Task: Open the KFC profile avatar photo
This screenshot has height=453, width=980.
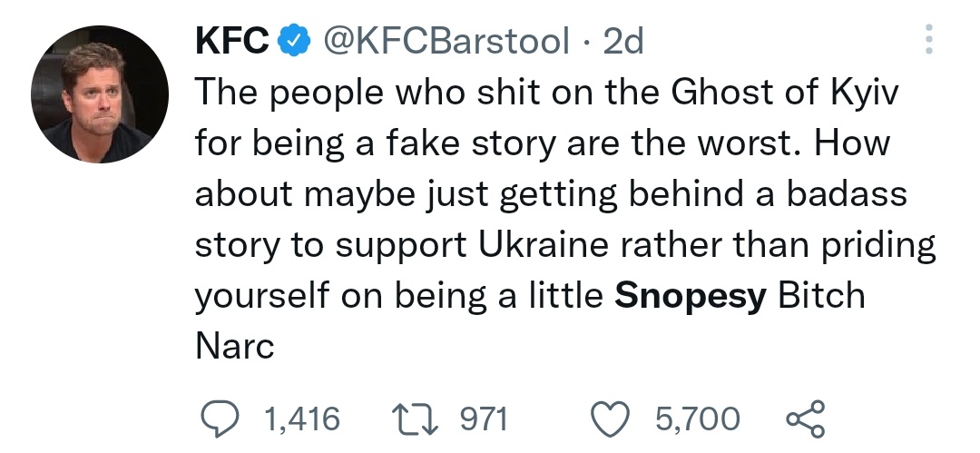Action: coord(100,94)
